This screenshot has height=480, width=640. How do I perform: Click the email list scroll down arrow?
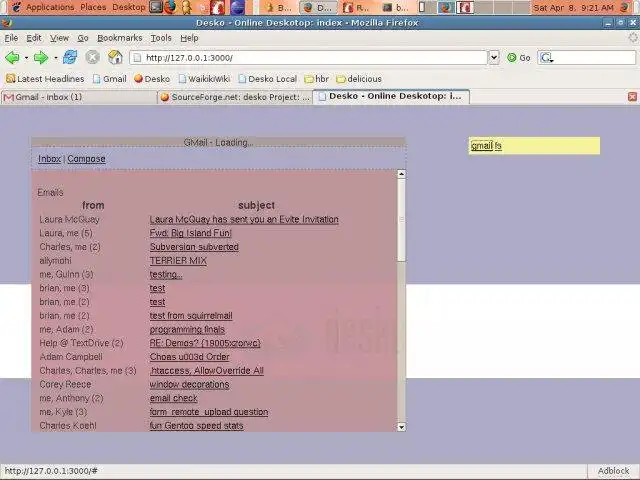click(x=401, y=427)
